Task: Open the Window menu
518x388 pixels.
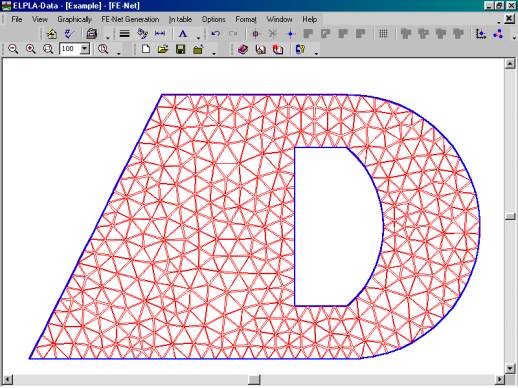Action: 279,19
